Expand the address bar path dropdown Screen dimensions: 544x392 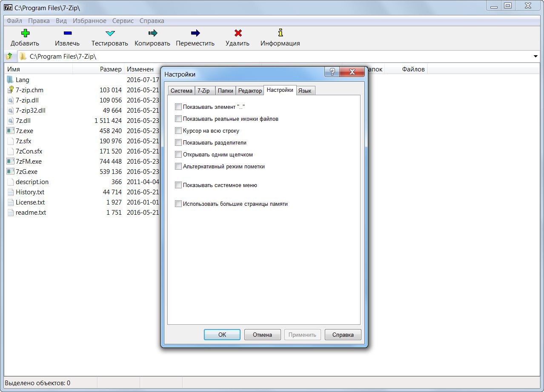click(535, 57)
